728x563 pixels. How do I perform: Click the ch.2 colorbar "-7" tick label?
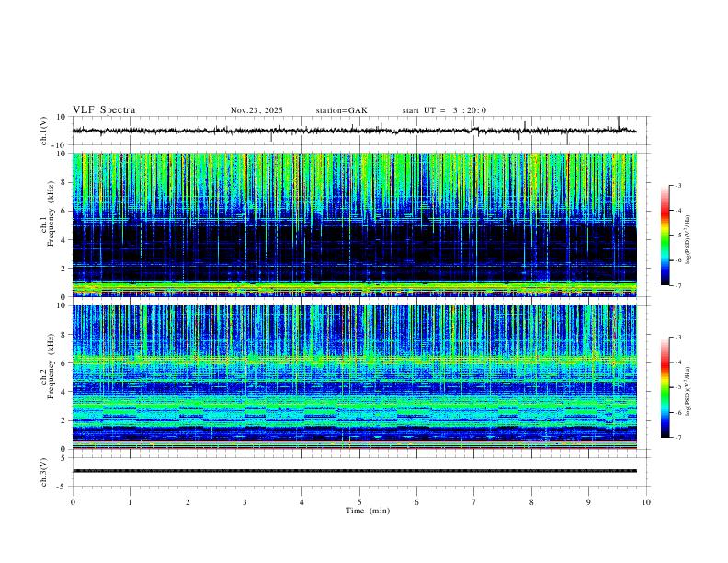click(x=678, y=438)
